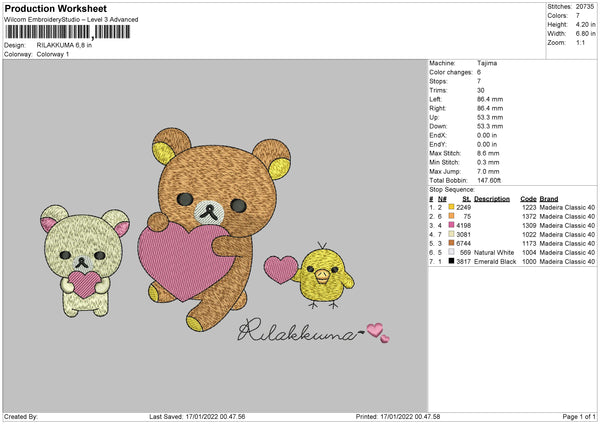Click the Color changes value 6
Image resolution: width=600 pixels, height=424 pixels.
[479, 72]
